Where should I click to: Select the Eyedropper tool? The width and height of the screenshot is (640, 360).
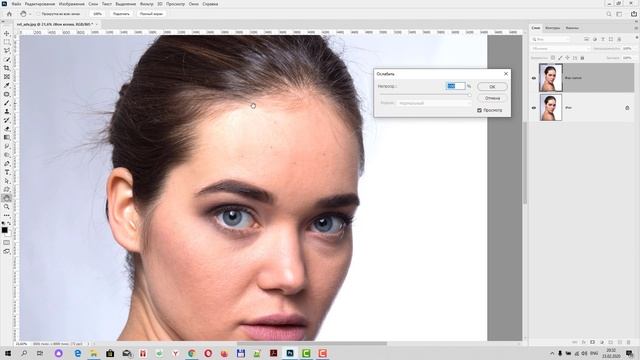click(7, 85)
